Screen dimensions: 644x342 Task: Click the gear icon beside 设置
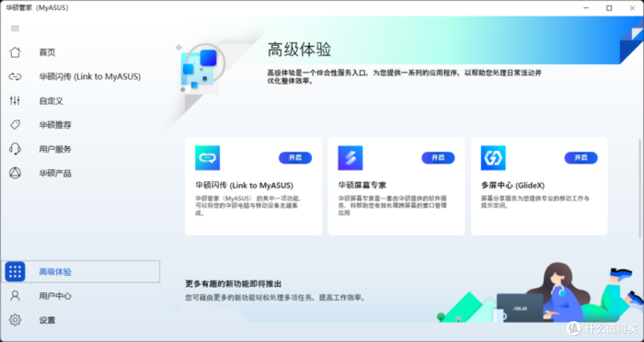pyautogui.click(x=15, y=320)
